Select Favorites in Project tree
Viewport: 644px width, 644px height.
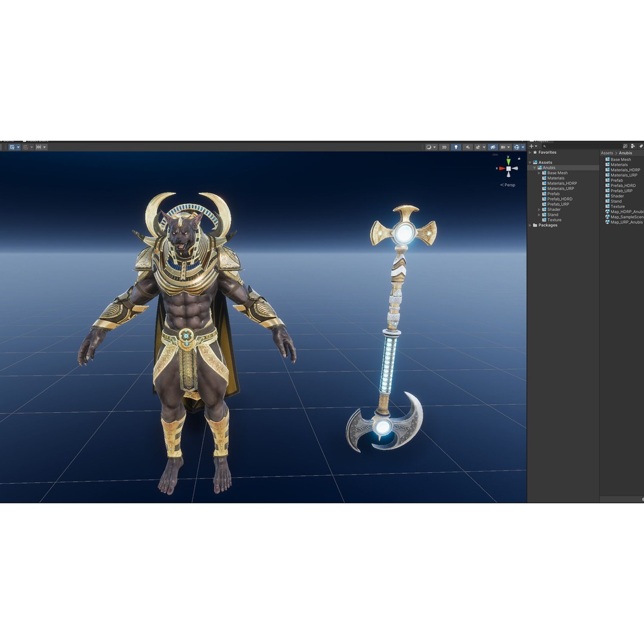(x=547, y=153)
